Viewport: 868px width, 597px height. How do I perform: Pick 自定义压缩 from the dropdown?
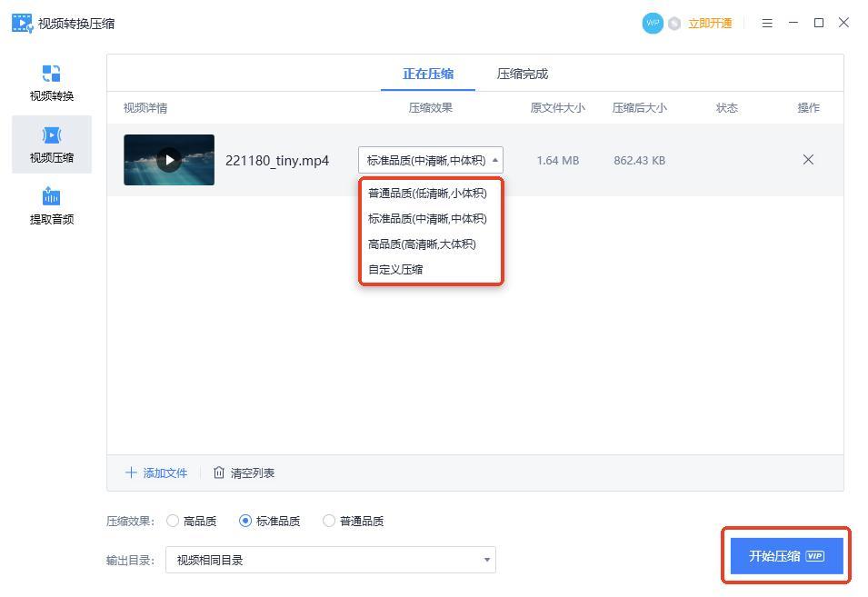point(395,269)
